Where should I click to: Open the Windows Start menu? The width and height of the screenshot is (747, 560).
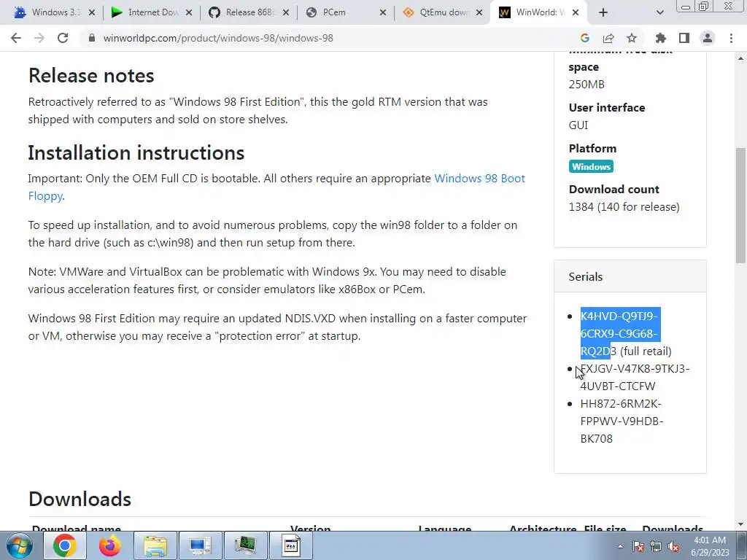click(x=20, y=545)
